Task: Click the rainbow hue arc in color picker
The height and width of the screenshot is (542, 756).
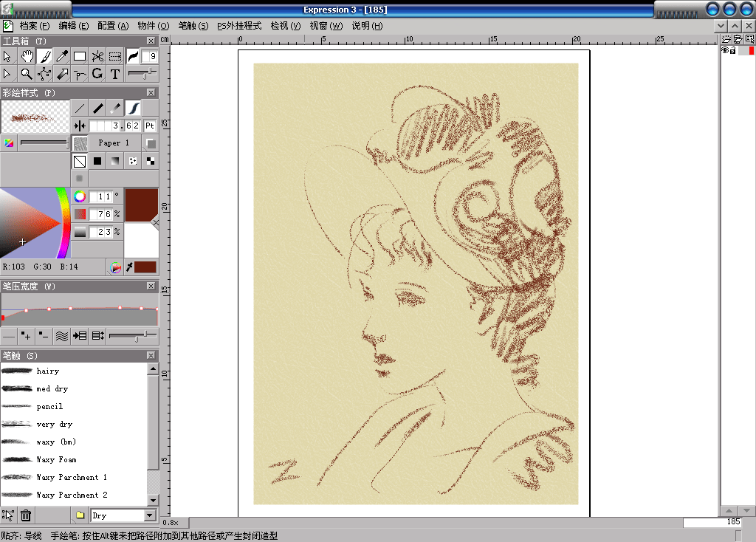Action: coord(63,222)
